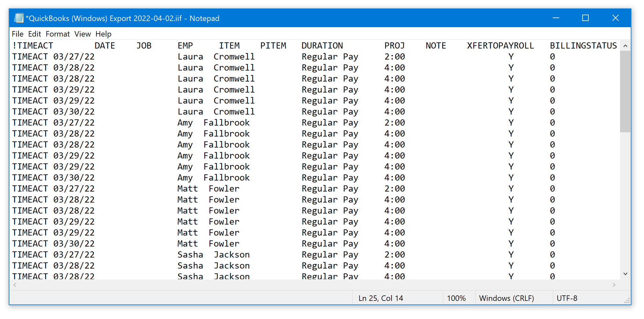644x319 pixels.
Task: Click 'Windows (CRLF)' in the status bar
Action: [x=507, y=298]
